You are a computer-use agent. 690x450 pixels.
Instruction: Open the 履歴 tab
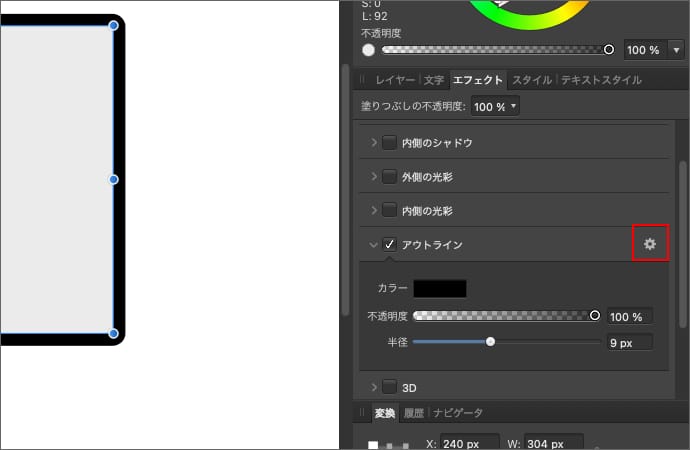pyautogui.click(x=413, y=413)
